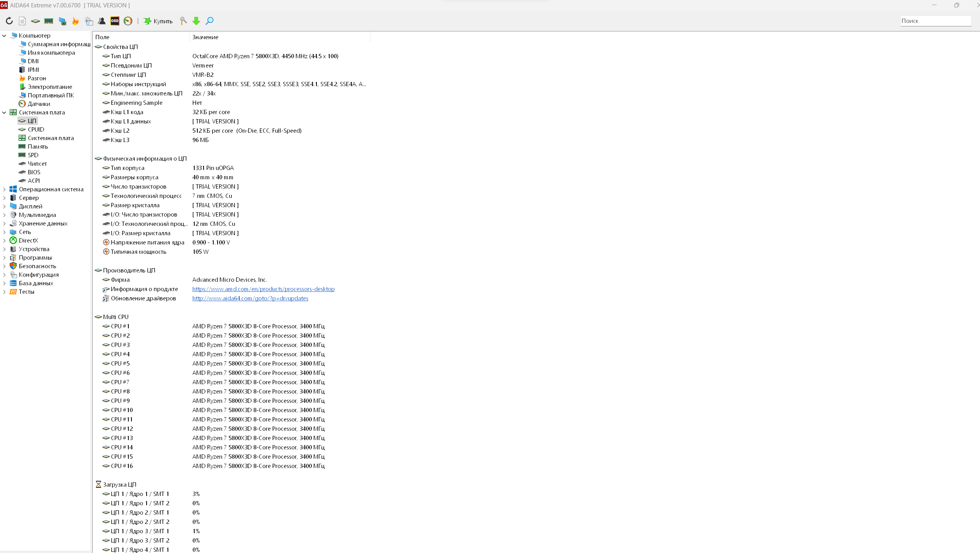Collapse the Компьютер tree node
The width and height of the screenshot is (980, 553).
[x=4, y=35]
